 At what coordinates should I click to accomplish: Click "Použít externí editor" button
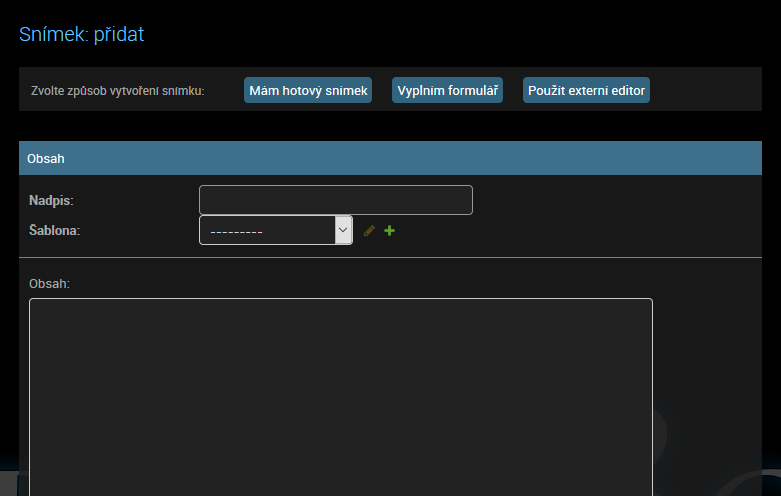click(x=586, y=90)
